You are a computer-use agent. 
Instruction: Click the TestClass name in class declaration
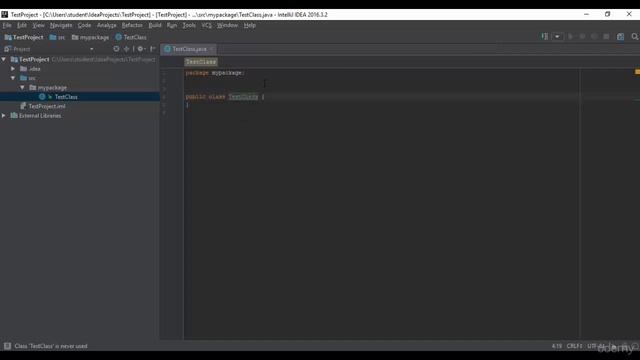pos(243,97)
